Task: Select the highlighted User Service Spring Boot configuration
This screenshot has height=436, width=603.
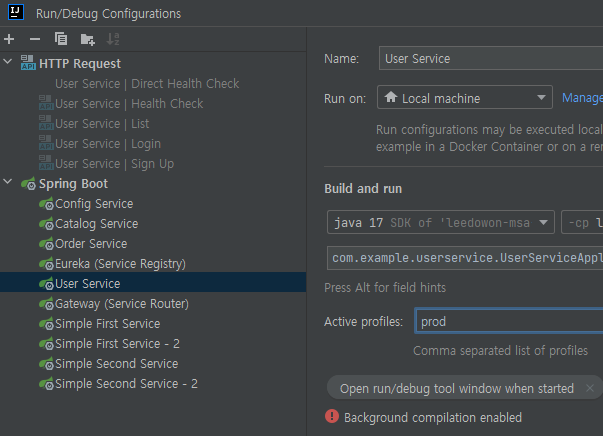Action: [153, 283]
